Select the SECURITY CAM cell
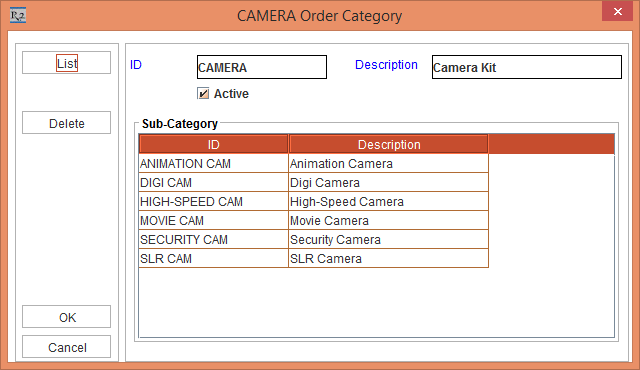Image resolution: width=640 pixels, height=370 pixels. 213,239
